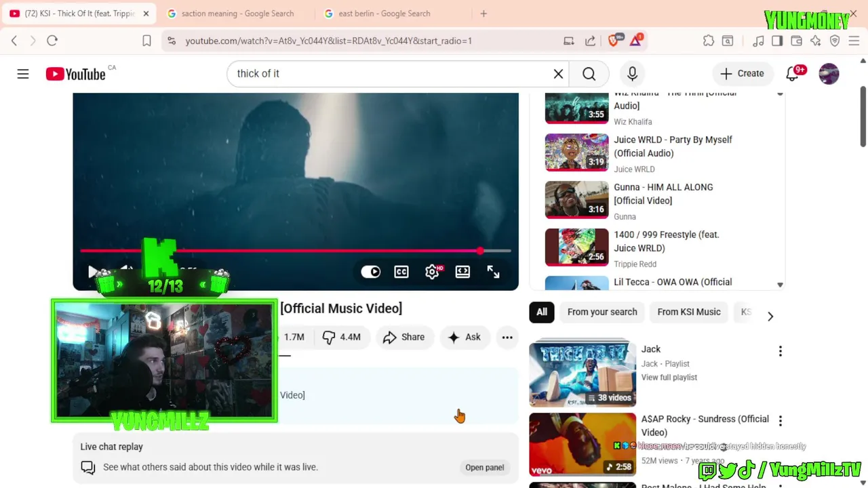868x488 pixels.
Task: Dislike the video (4.4M)
Action: [342, 337]
